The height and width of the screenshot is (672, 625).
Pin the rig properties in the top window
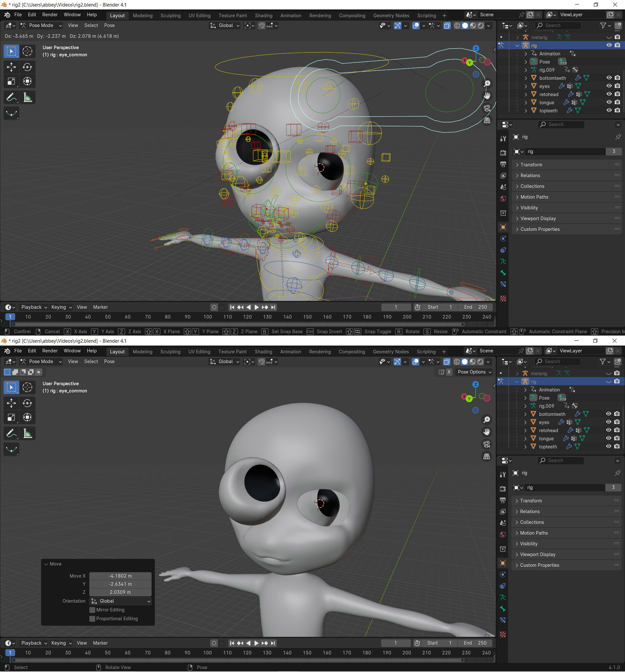(618, 137)
